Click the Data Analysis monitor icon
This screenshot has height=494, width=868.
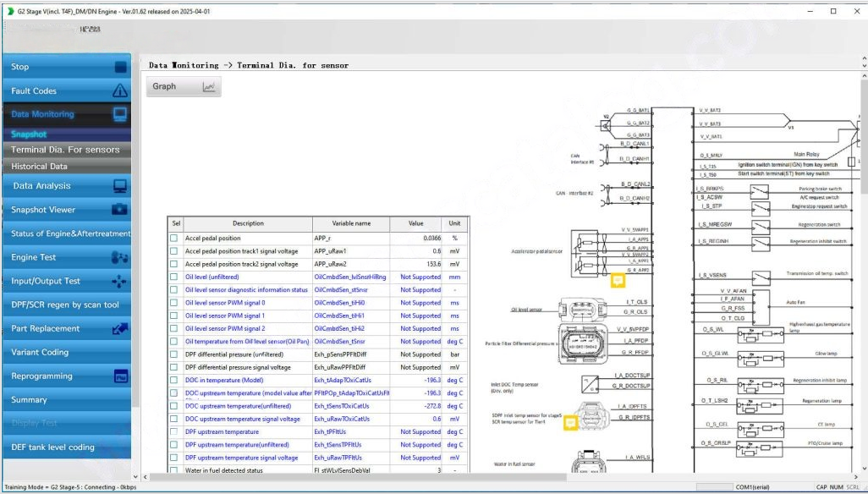[120, 186]
